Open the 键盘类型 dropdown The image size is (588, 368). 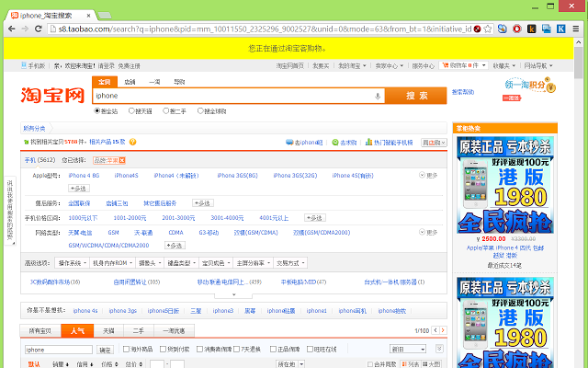coord(182,263)
